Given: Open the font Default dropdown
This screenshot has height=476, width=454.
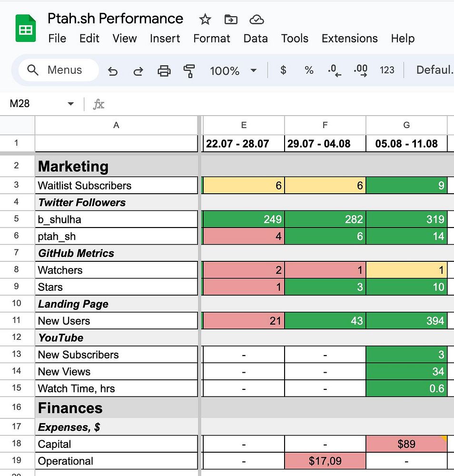Looking at the screenshot, I should click(434, 70).
